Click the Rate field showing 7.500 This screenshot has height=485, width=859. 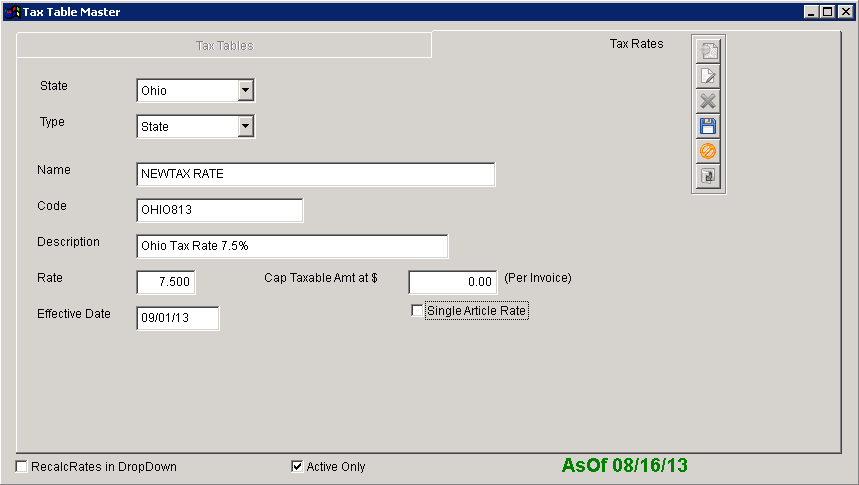pos(166,282)
